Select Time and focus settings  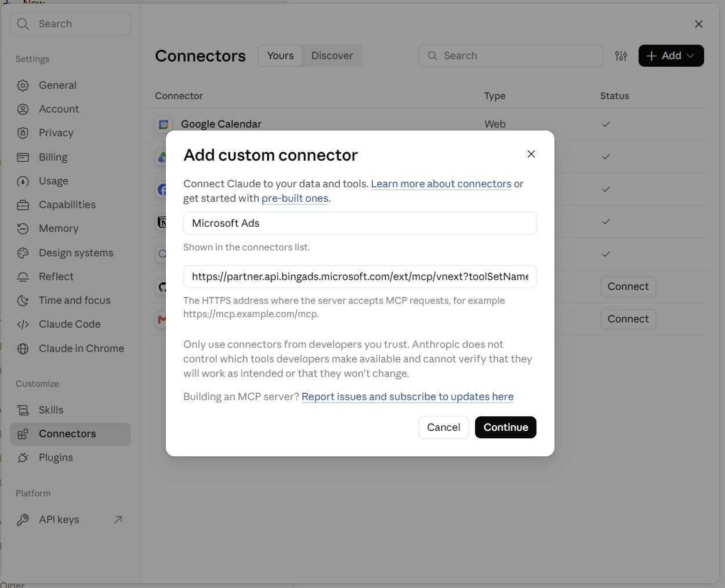click(70, 300)
